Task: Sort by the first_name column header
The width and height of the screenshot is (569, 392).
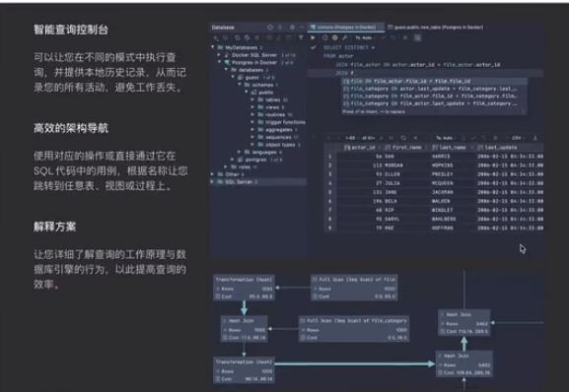Action: 406,148
